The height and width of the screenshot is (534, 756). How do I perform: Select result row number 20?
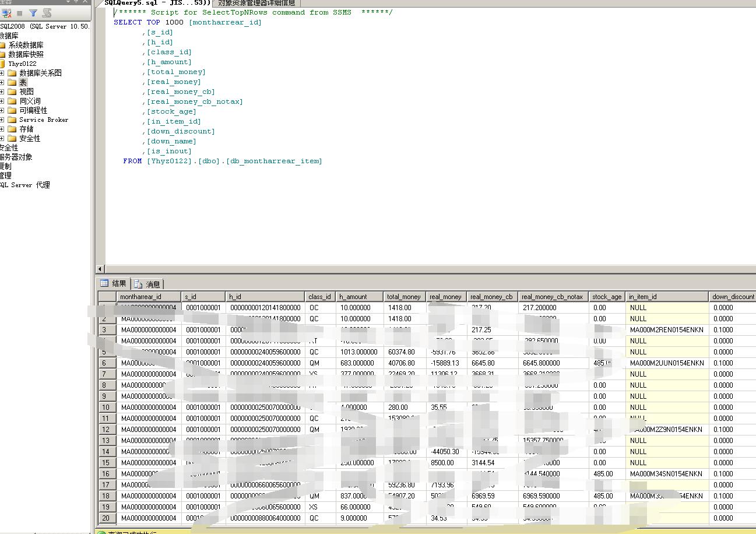pos(107,518)
